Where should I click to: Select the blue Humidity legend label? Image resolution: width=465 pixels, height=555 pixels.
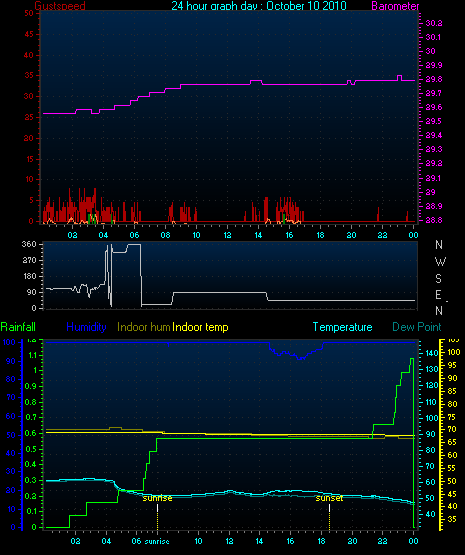point(86,327)
